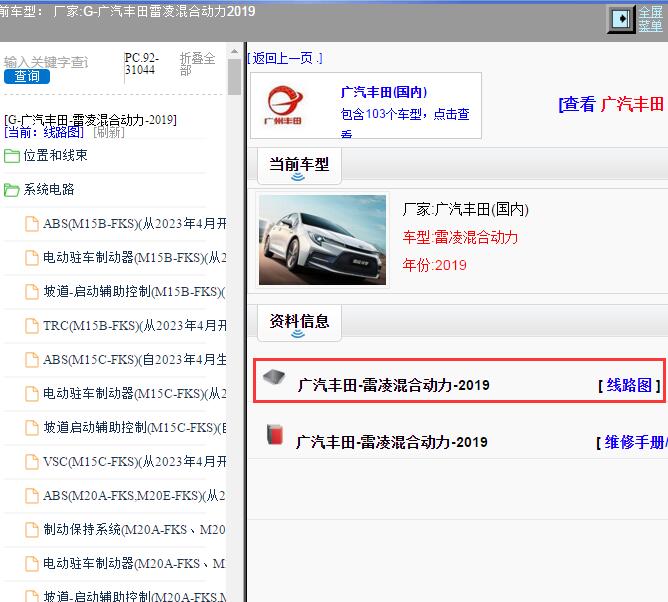Open 坡道-启动辅助控制(M20A-FKS) document
Image resolution: width=668 pixels, height=602 pixels.
pyautogui.click(x=135, y=596)
